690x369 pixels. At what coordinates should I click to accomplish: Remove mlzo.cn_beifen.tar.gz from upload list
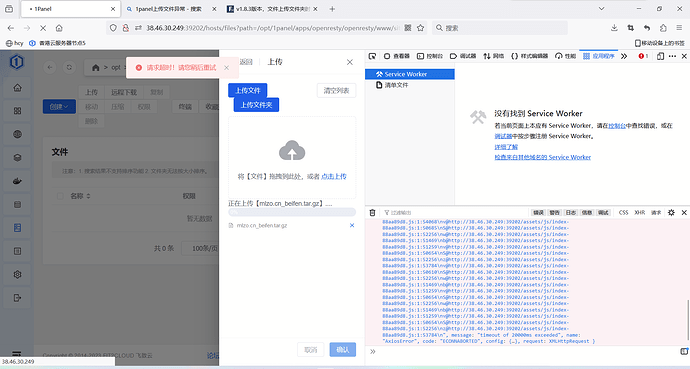click(352, 225)
